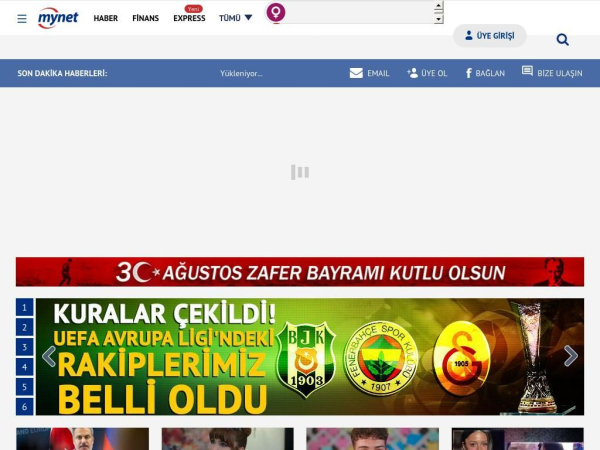Click the 30 Ağustos Zafer Bayramı banner
The height and width of the screenshot is (450, 600).
pyautogui.click(x=300, y=272)
